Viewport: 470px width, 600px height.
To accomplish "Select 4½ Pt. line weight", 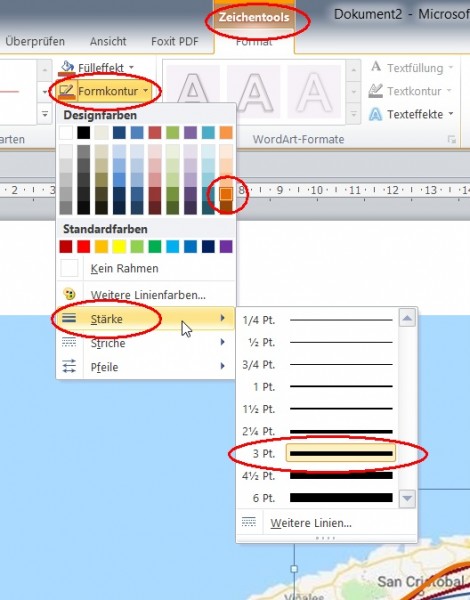I will [318, 476].
